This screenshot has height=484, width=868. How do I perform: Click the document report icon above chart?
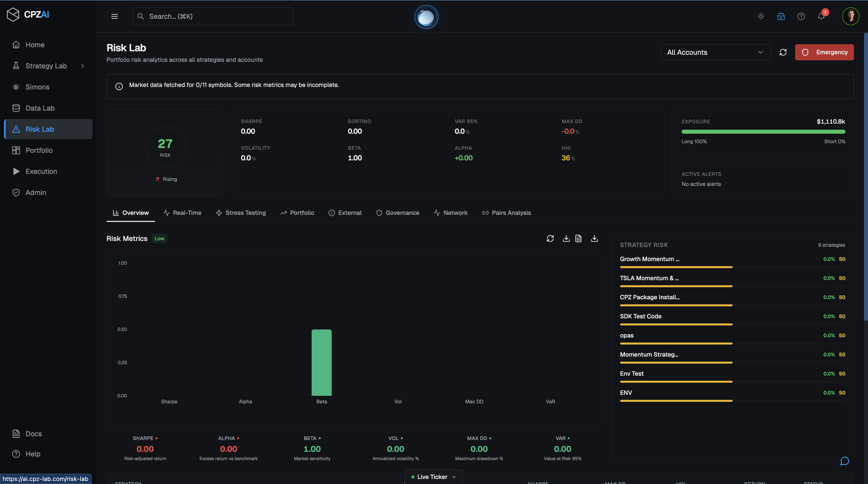tap(578, 239)
